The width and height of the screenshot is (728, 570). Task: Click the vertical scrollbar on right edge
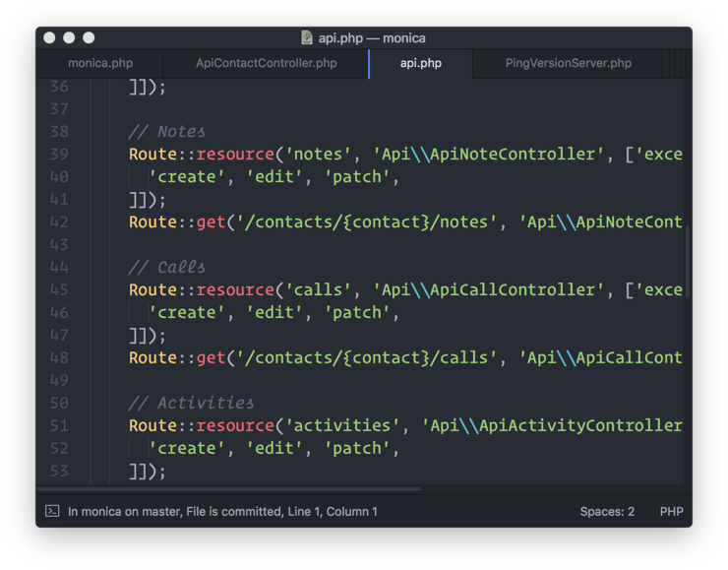pyautogui.click(x=688, y=261)
